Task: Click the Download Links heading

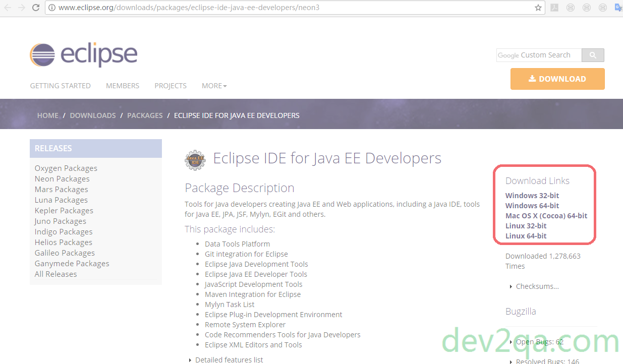Action: (537, 181)
